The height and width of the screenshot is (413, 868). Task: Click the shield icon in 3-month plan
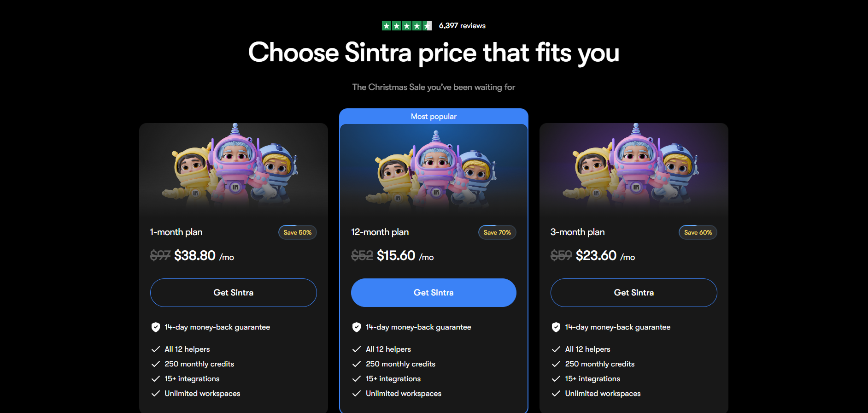click(556, 327)
